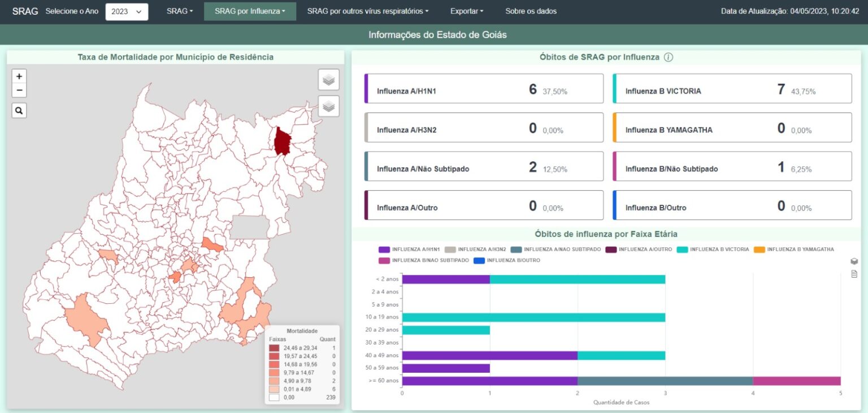Viewport: 868px width, 413px height.
Task: Select the Influenza B/Não Subtipado card
Action: pos(732,166)
